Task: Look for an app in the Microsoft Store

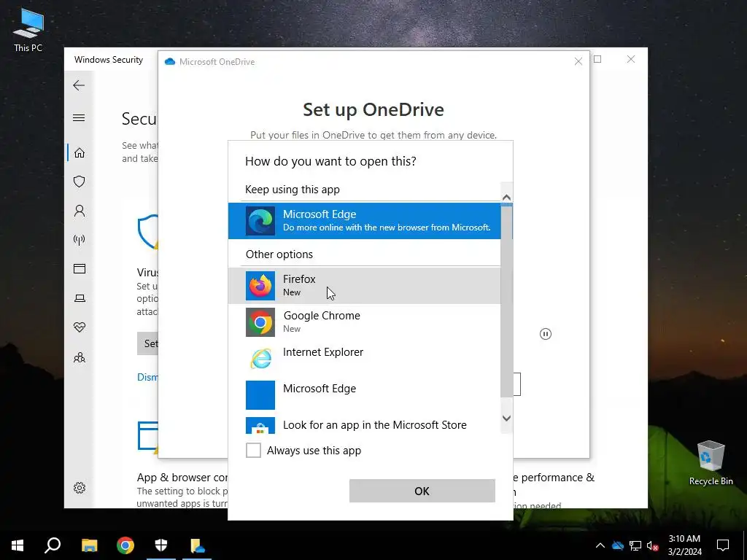Action: click(x=365, y=424)
